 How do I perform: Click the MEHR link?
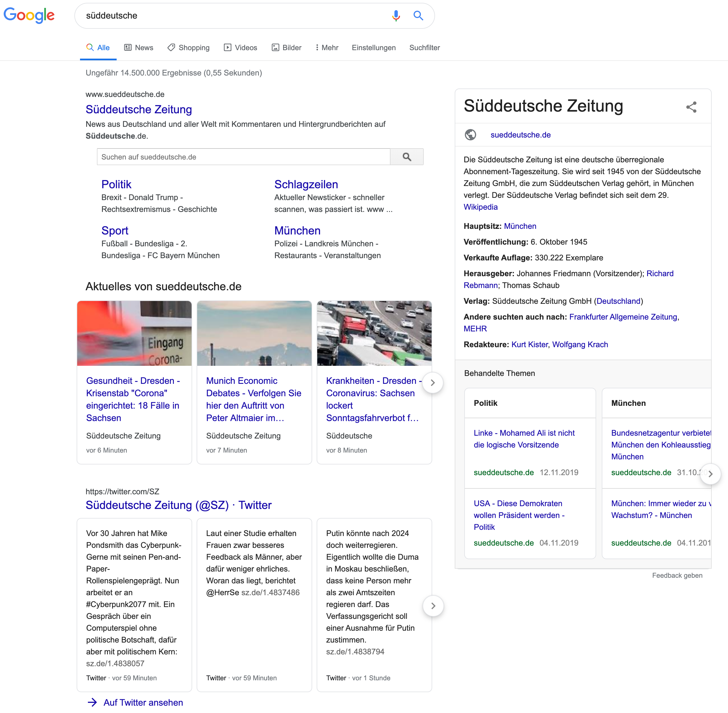tap(475, 329)
